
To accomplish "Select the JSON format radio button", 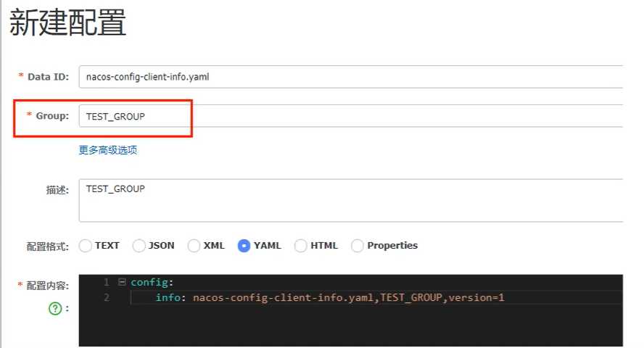I will 139,246.
